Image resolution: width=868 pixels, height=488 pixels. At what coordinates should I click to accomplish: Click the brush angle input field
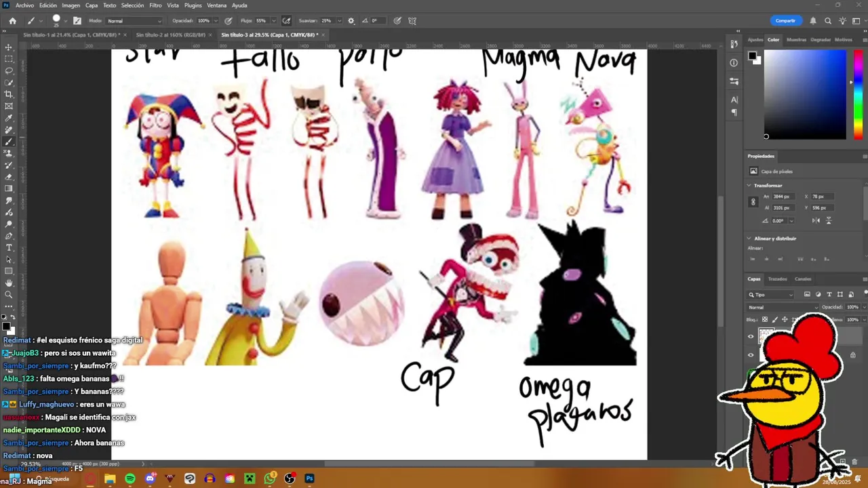point(377,21)
